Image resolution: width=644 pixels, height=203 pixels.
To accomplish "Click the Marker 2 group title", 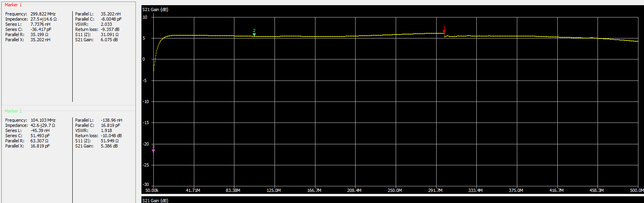I will [14, 111].
